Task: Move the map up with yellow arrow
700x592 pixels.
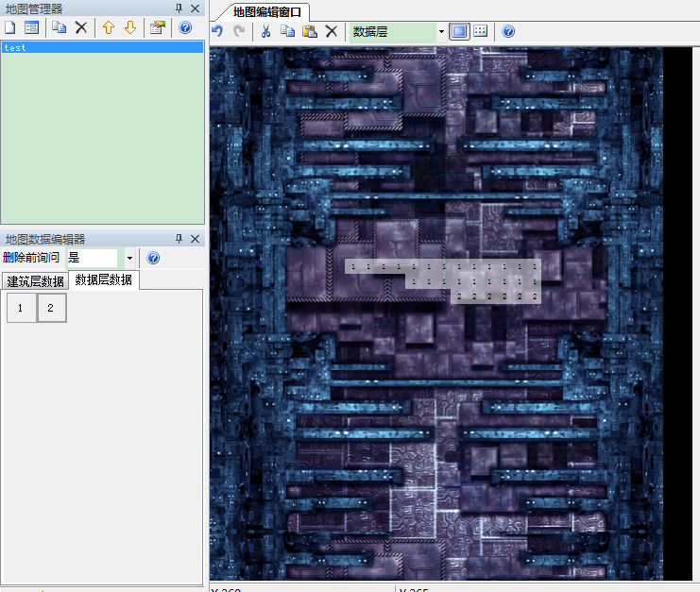Action: [109, 27]
